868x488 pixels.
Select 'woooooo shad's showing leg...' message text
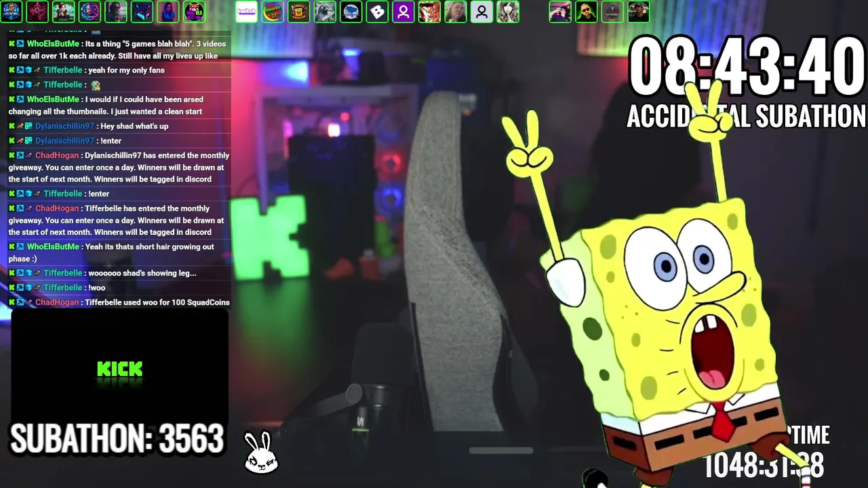coord(142,273)
